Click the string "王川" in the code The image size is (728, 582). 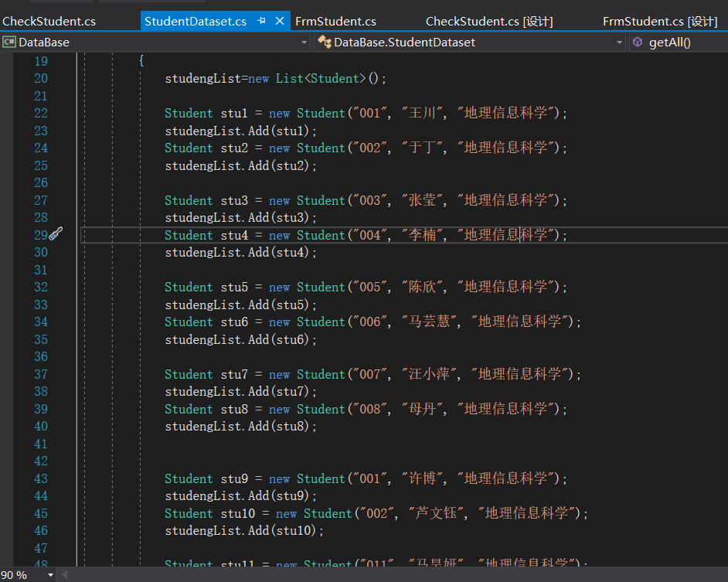(422, 114)
